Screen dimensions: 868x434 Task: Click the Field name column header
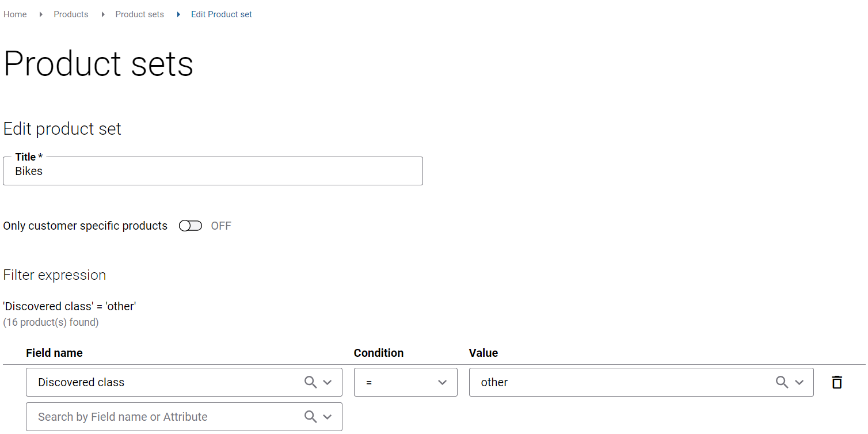54,353
